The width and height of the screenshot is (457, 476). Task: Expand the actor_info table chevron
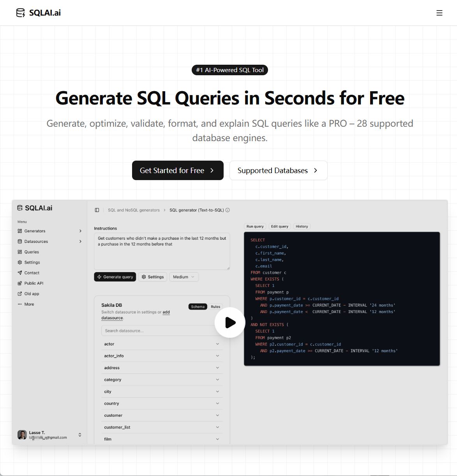pos(217,356)
